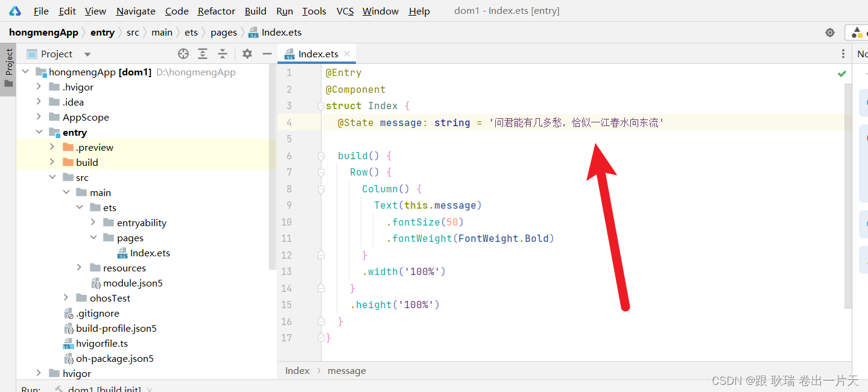Open the Run menu

click(x=285, y=11)
